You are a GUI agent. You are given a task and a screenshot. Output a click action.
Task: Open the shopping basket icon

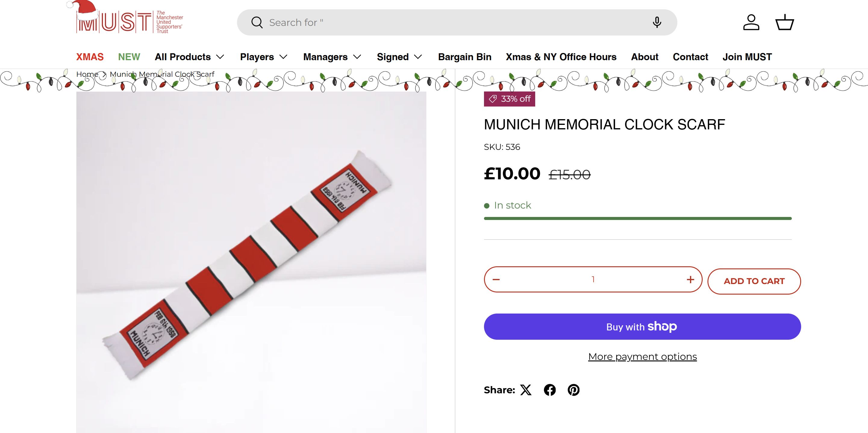[785, 23]
